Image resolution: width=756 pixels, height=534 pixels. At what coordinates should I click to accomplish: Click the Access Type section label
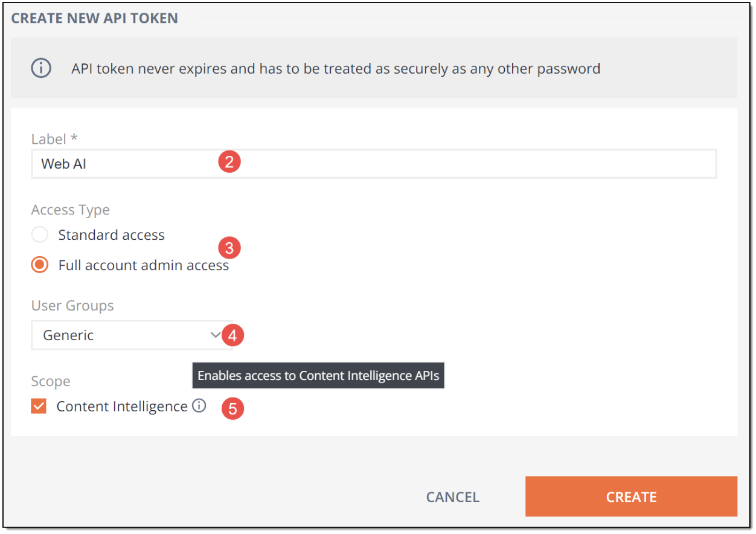coord(70,210)
